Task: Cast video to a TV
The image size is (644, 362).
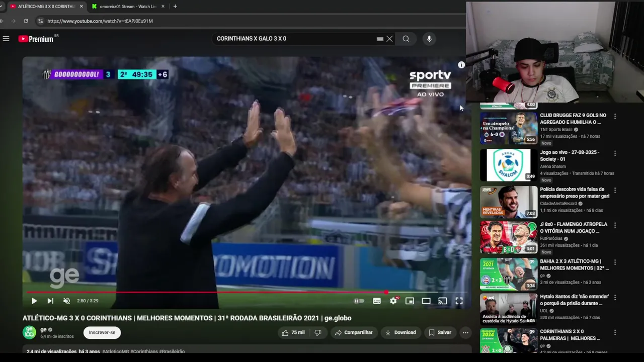Action: coord(443,301)
